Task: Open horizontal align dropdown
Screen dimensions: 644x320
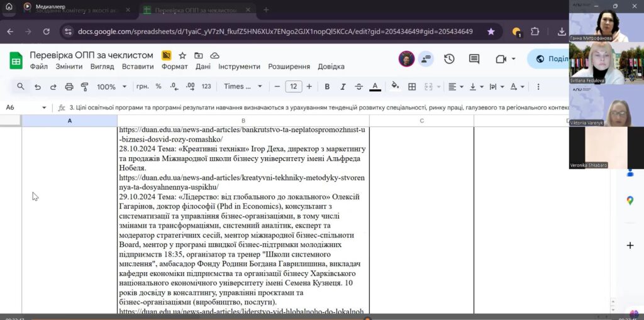Action: [x=456, y=87]
